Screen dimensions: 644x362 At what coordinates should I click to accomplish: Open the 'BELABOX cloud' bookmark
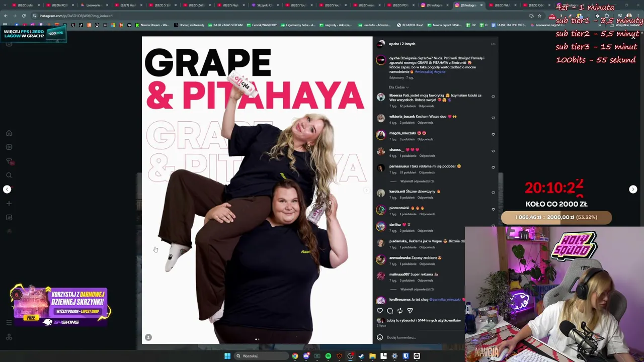tap(410, 25)
